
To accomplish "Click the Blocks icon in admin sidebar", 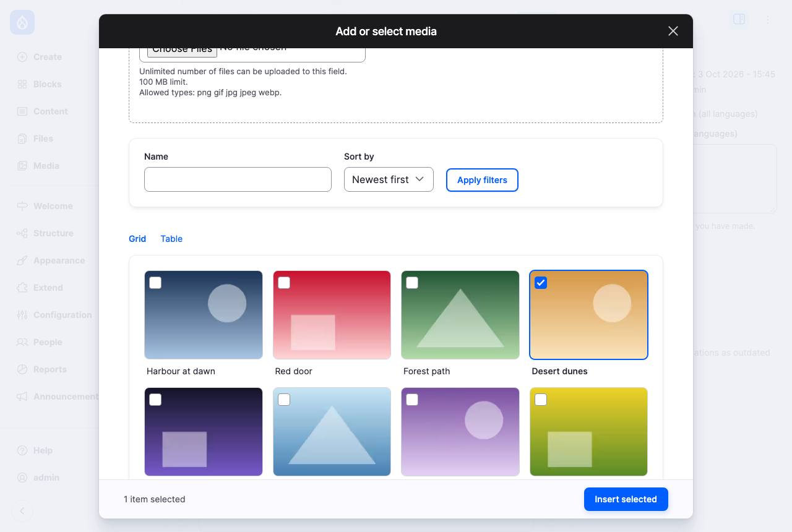I will [22, 84].
